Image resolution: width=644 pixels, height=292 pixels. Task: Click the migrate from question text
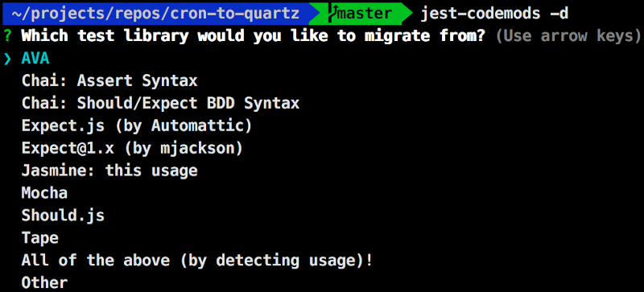[254, 36]
